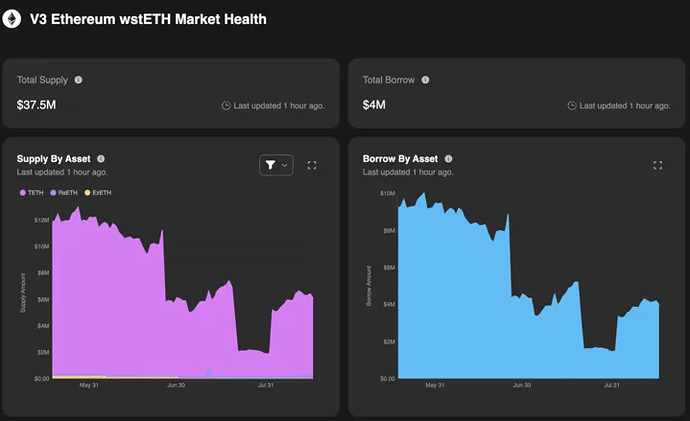Toggle the TETH legend series
The image size is (690, 421).
click(32, 192)
